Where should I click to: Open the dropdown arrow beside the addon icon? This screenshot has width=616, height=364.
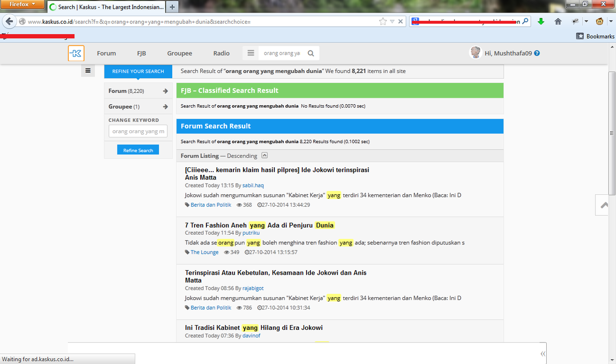click(586, 21)
